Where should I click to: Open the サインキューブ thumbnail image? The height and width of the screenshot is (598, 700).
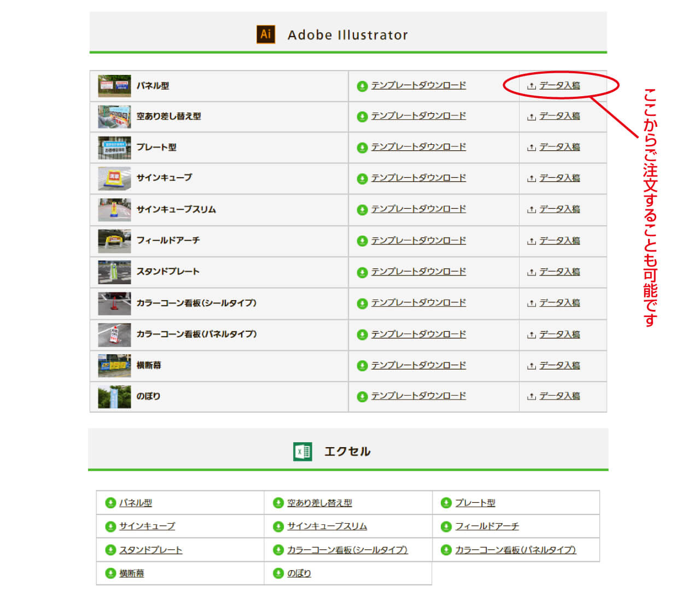point(114,179)
